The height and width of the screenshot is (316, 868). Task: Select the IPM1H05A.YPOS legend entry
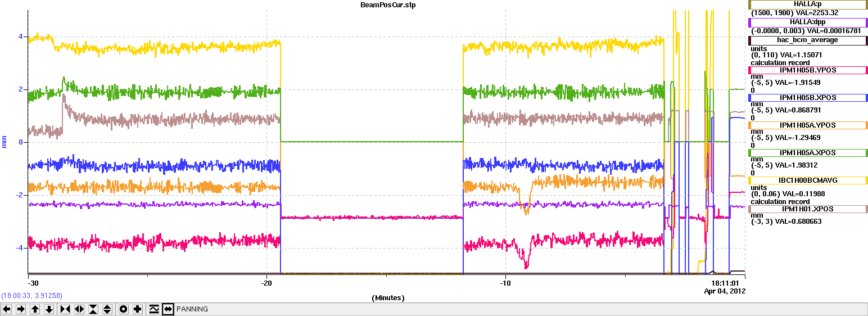tap(807, 125)
